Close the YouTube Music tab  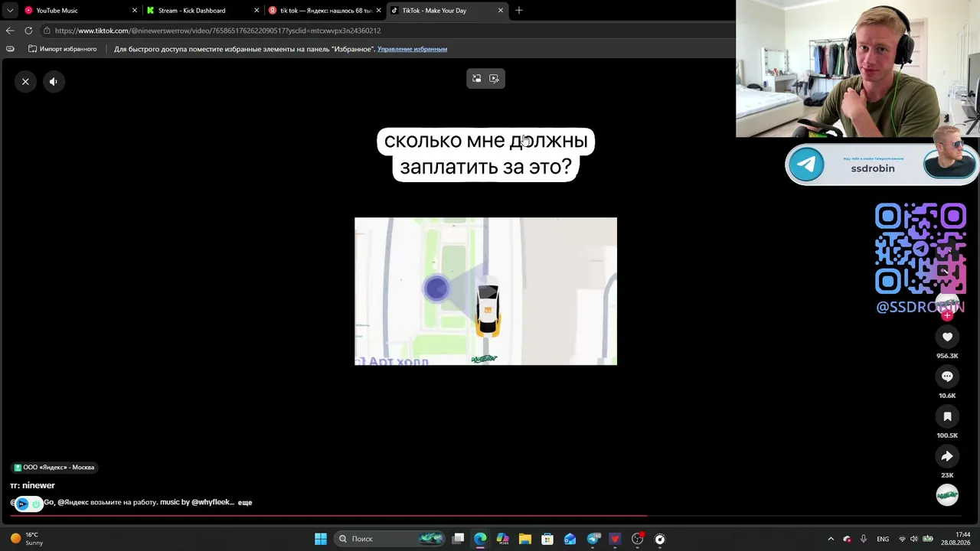tap(135, 11)
